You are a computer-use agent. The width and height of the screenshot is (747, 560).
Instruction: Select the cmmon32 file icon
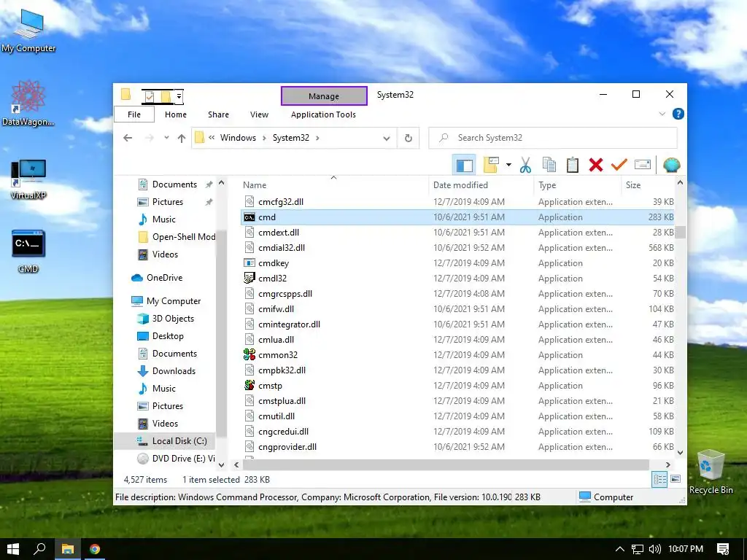(249, 355)
